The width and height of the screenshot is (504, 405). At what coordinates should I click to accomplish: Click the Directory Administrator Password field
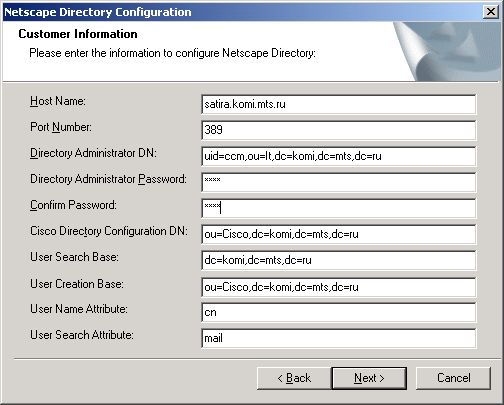click(x=339, y=182)
